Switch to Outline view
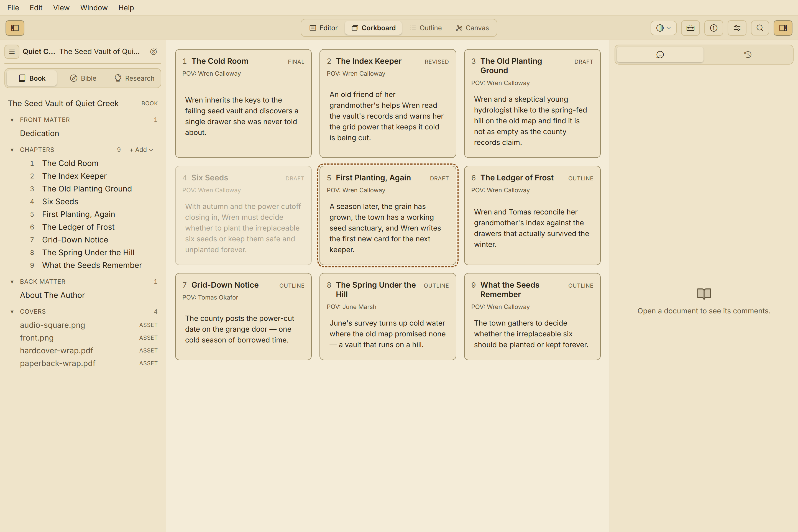798x532 pixels. [426, 28]
